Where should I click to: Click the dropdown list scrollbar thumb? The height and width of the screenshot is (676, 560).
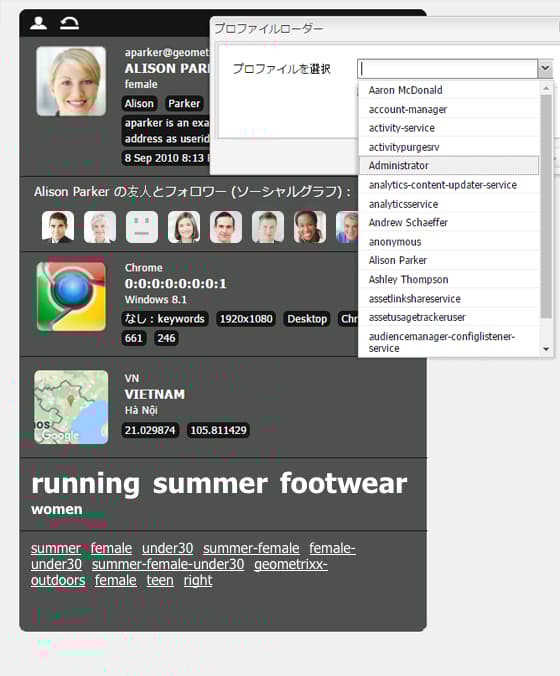pyautogui.click(x=546, y=207)
